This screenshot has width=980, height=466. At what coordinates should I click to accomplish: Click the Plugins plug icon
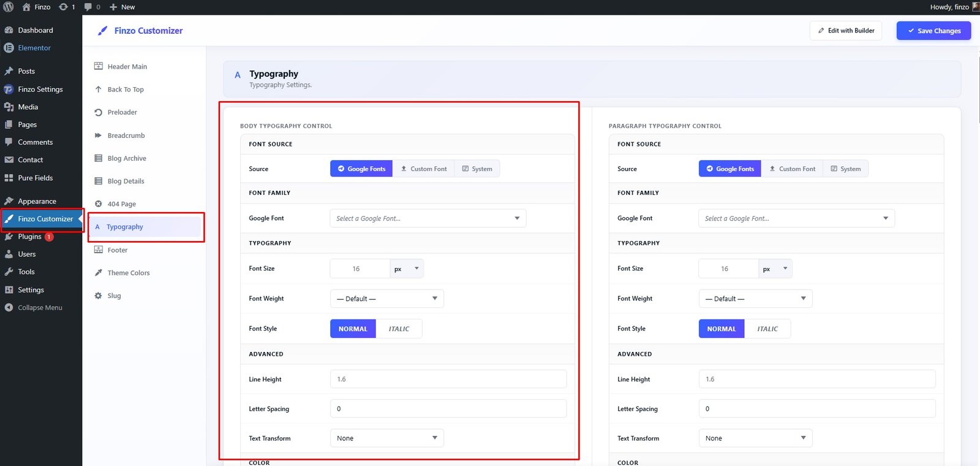[x=9, y=237]
